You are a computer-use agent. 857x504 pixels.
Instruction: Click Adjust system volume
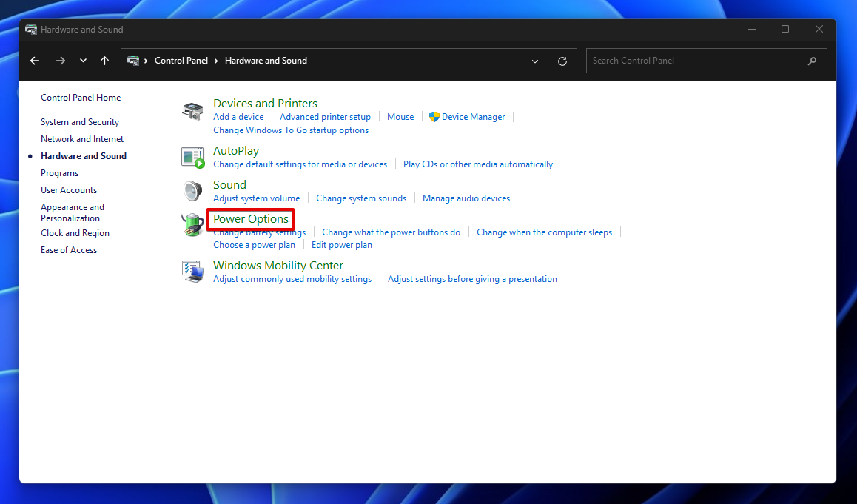(256, 198)
